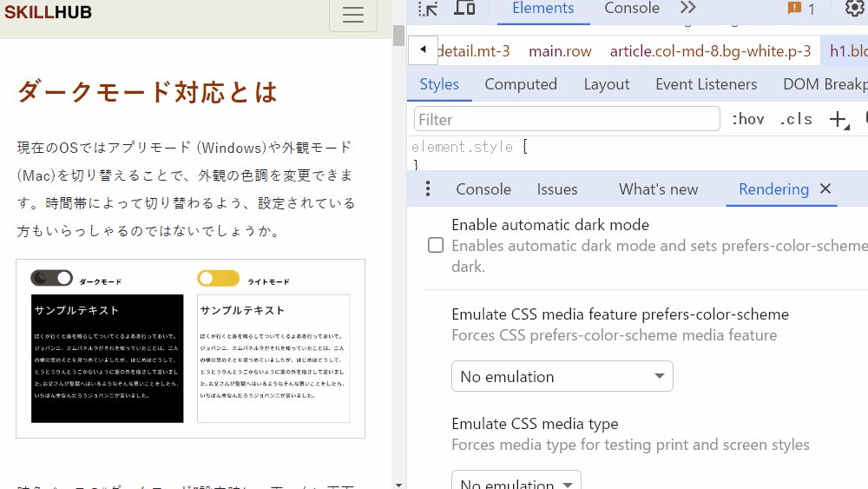Image resolution: width=868 pixels, height=489 pixels.
Task: Add new style rule plus icon
Action: pos(838,119)
